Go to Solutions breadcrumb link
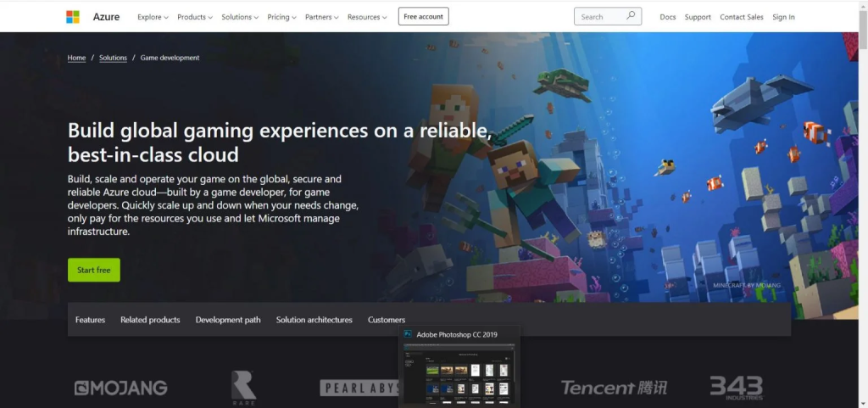 coord(113,58)
